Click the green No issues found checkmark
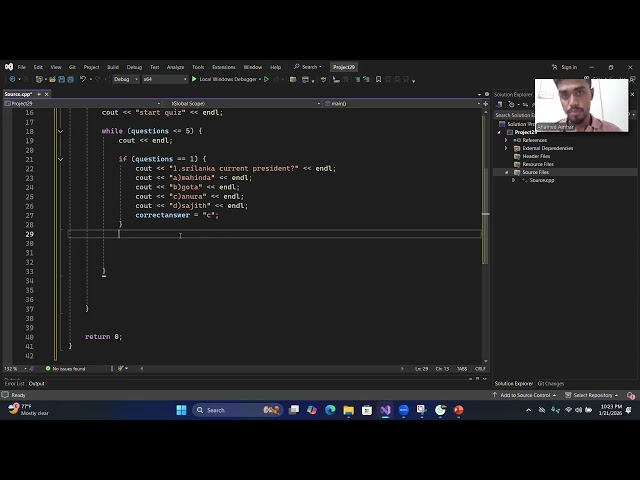This screenshot has height=480, width=640. coord(48,369)
